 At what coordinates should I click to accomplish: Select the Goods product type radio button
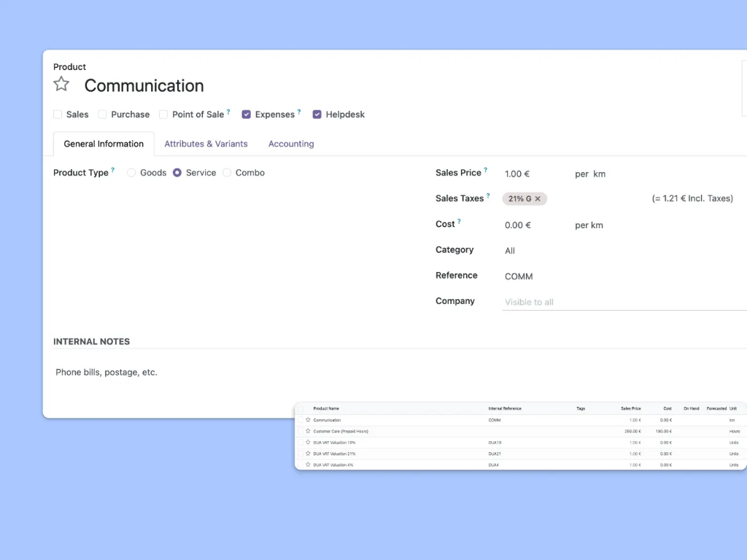tap(131, 173)
